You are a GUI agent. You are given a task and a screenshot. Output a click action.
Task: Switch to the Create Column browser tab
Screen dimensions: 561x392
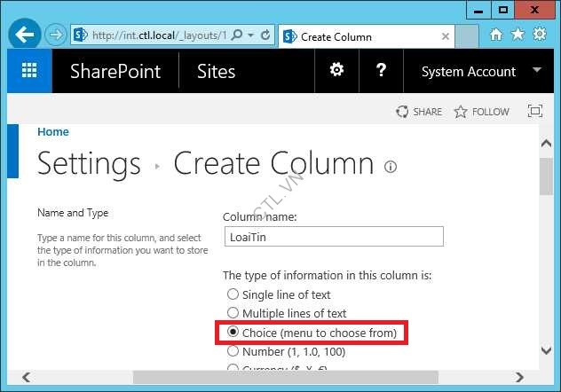pyautogui.click(x=336, y=36)
